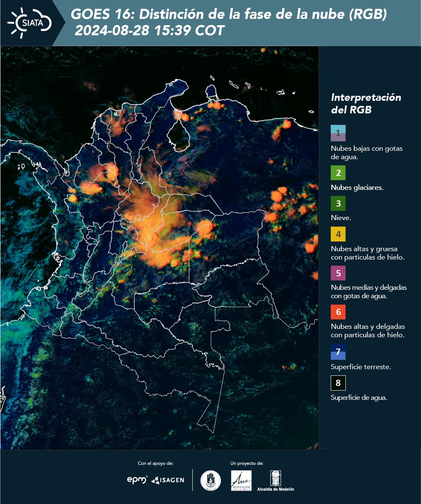421x504 pixels.
Task: Select yellow legend swatch number 4
Action: tap(338, 234)
